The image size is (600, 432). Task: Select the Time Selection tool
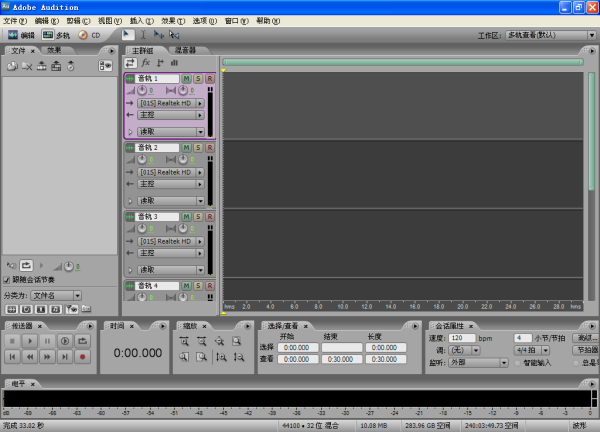(x=143, y=35)
